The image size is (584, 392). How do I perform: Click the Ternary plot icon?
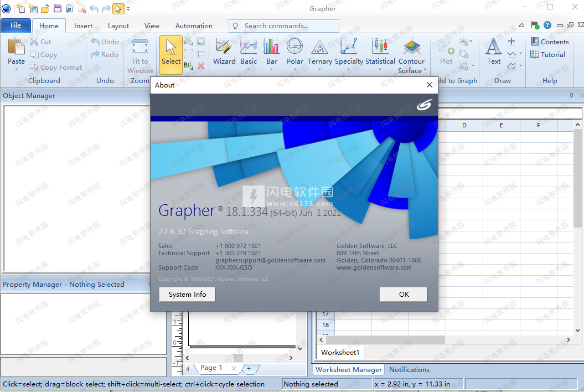[x=319, y=46]
